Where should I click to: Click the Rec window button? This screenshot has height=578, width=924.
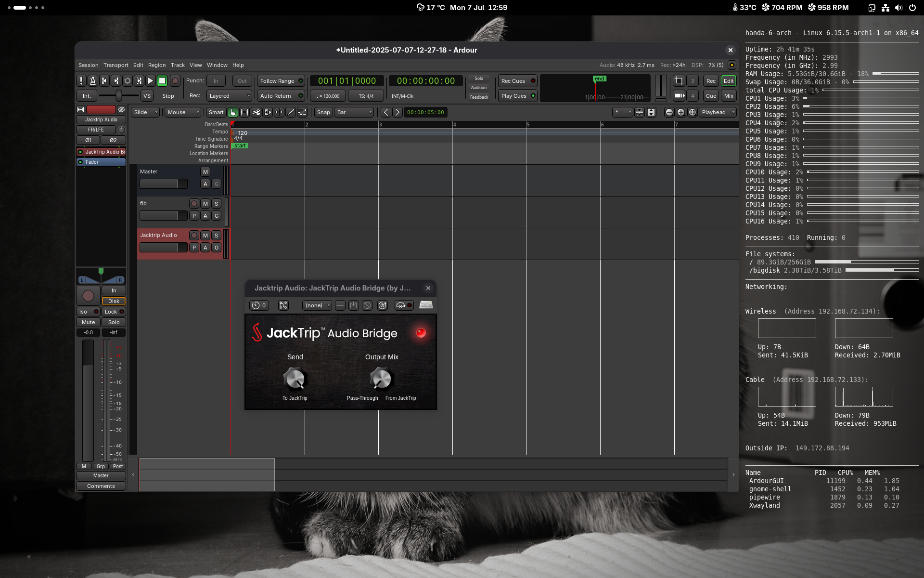click(x=711, y=81)
